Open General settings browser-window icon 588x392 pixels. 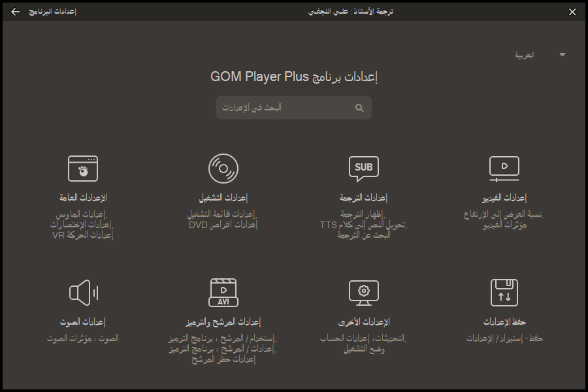click(x=83, y=169)
